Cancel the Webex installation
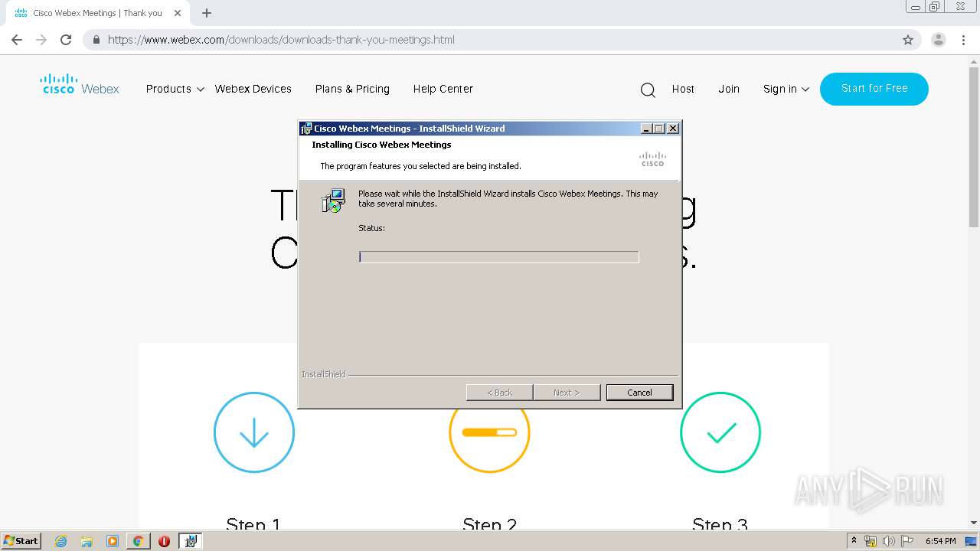The height and width of the screenshot is (551, 980). [x=639, y=393]
